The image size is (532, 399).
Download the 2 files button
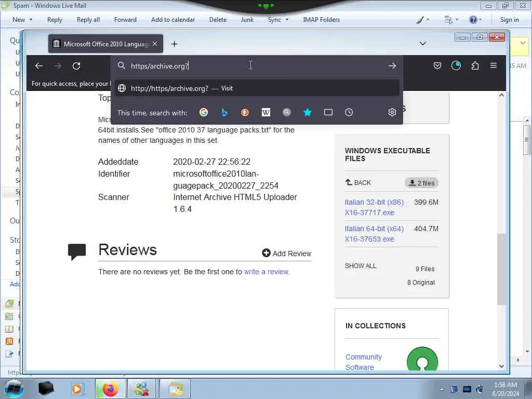point(421,183)
